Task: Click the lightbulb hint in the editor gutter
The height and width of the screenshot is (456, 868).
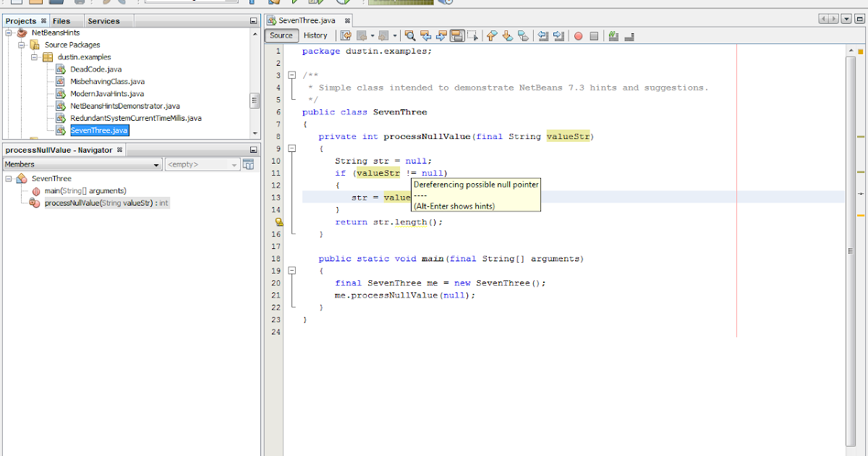Action: point(279,221)
